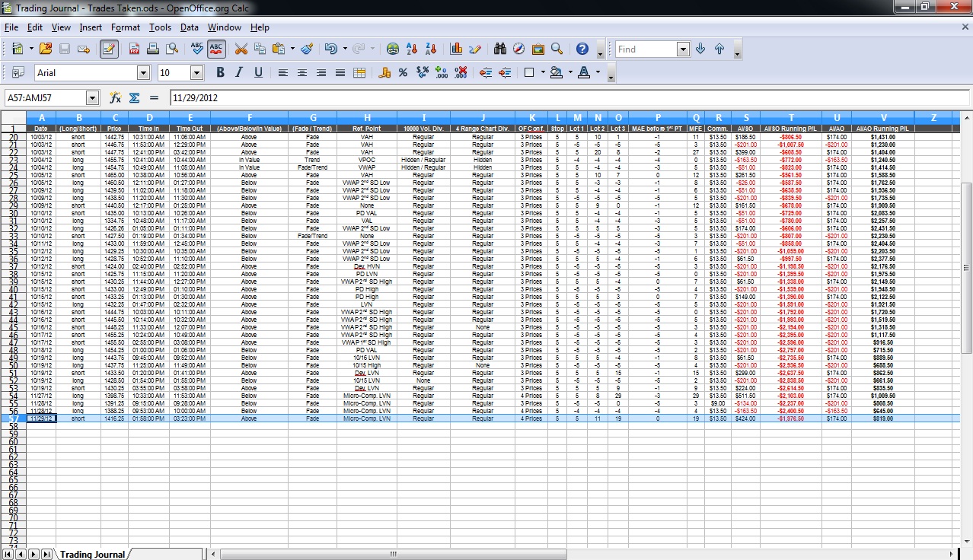Print file directly with printer icon

click(x=153, y=49)
